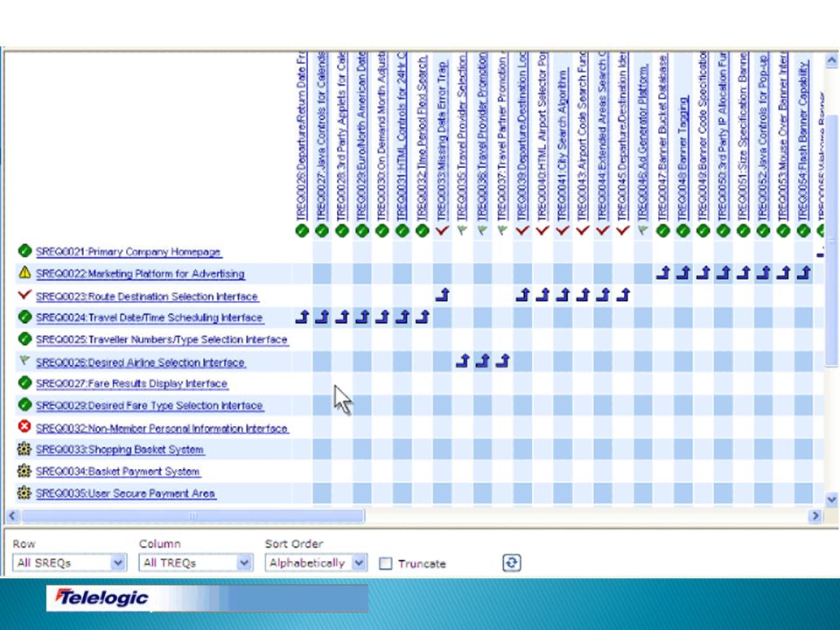Click flag icon under TREQ0046 Ad Generator column
This screenshot has width=840, height=630.
[x=643, y=231]
